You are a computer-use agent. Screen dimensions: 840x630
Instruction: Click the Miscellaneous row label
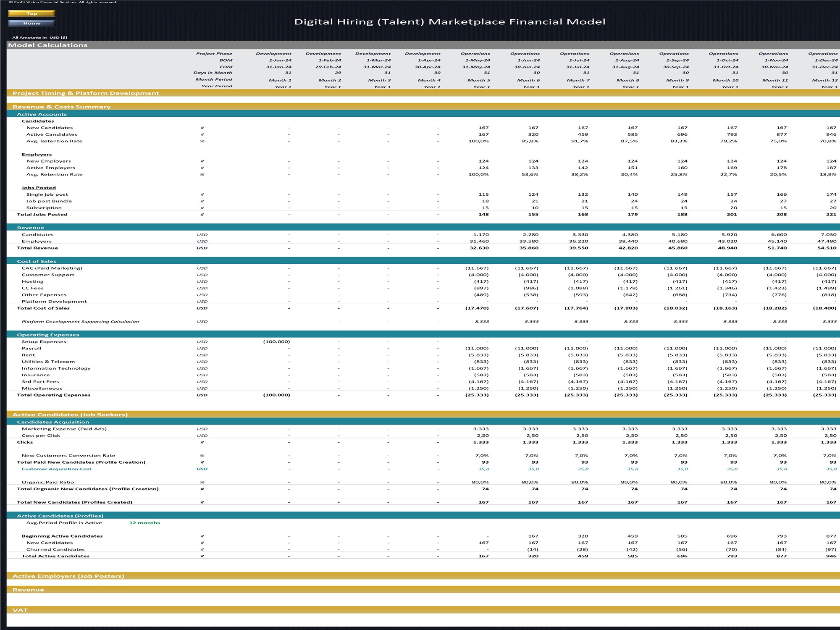(x=42, y=388)
